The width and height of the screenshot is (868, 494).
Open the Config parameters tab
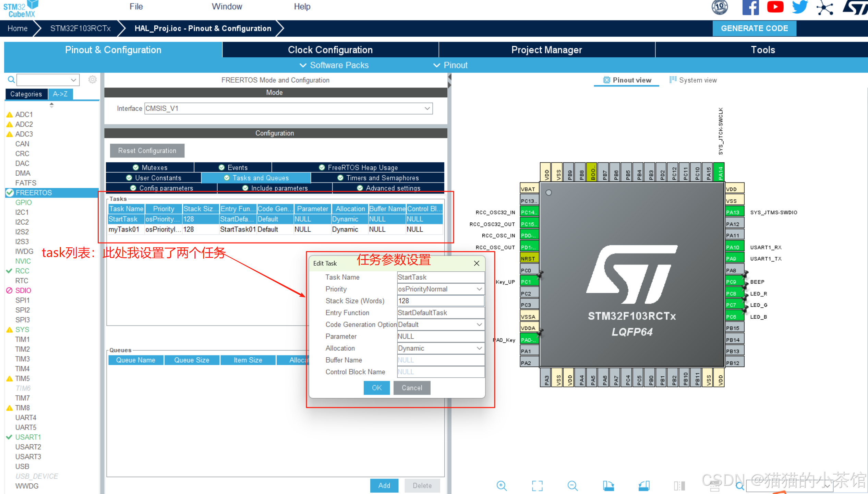pos(161,188)
